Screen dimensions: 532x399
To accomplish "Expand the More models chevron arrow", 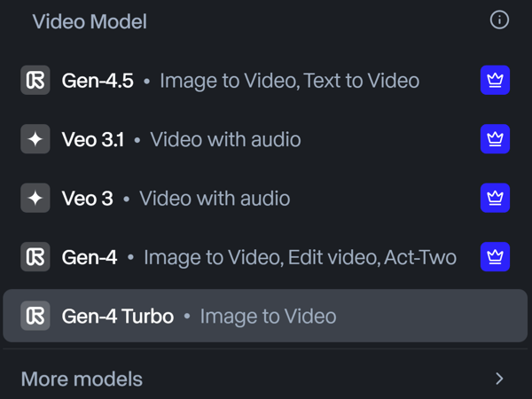I will (499, 379).
